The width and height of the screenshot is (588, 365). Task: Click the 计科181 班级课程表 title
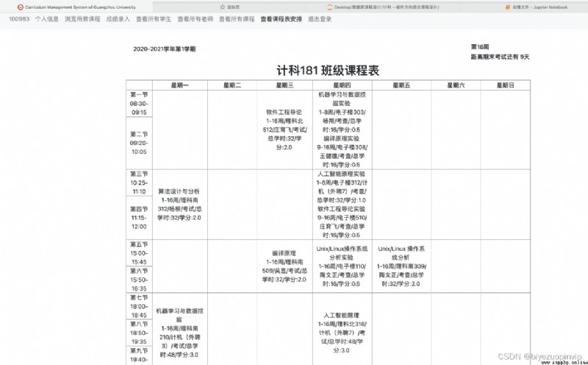click(328, 70)
